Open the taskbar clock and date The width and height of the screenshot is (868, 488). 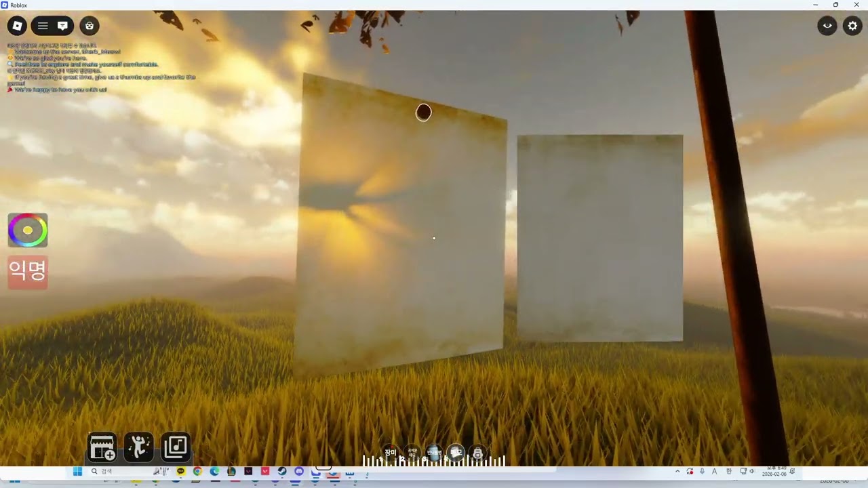click(x=774, y=471)
